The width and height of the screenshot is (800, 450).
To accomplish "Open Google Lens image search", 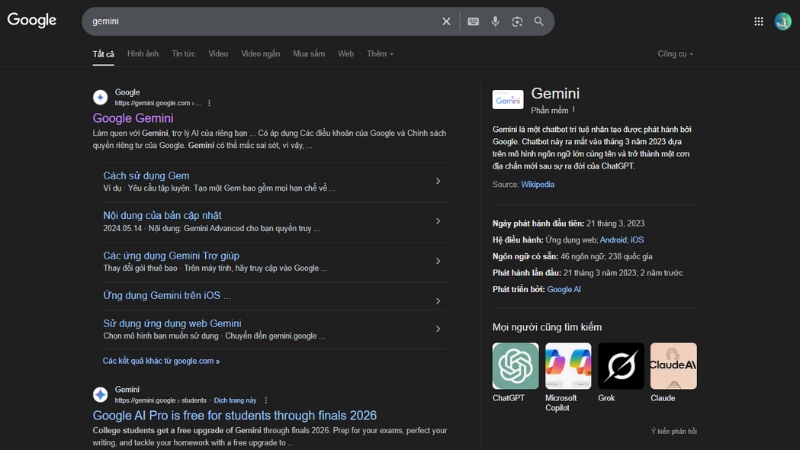I will 517,21.
